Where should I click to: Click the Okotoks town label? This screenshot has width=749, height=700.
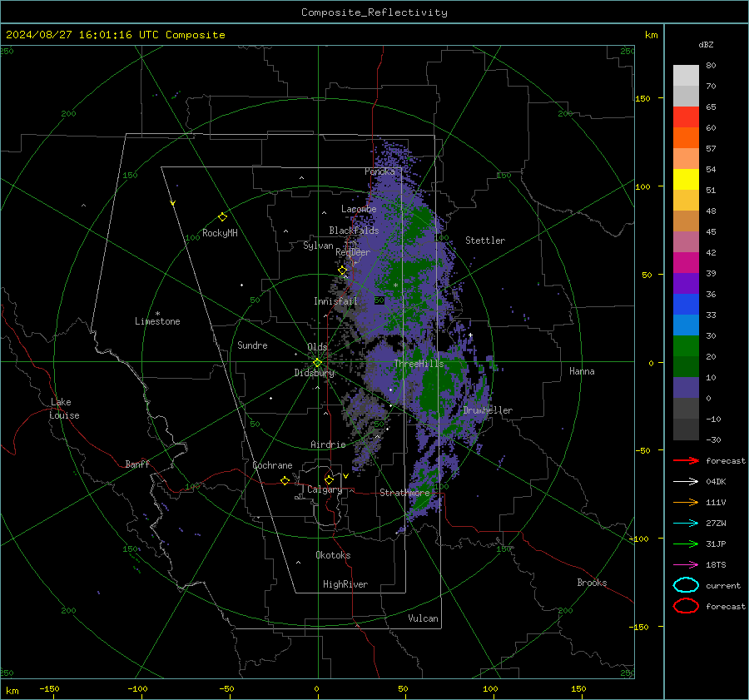[x=333, y=555]
